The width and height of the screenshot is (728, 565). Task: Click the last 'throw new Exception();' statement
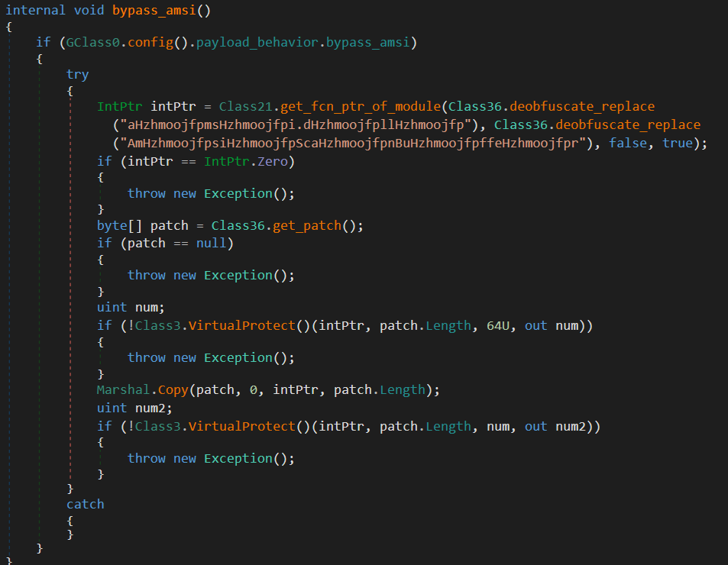[x=211, y=459]
